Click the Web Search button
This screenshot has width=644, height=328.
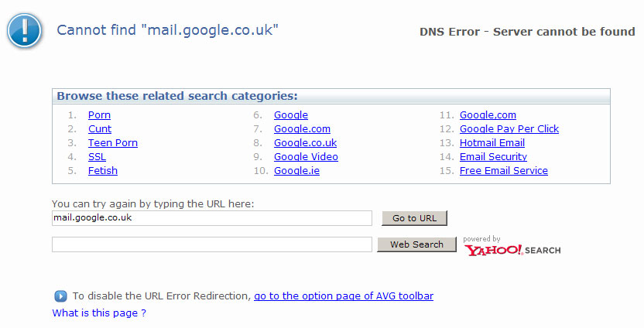[x=416, y=244]
